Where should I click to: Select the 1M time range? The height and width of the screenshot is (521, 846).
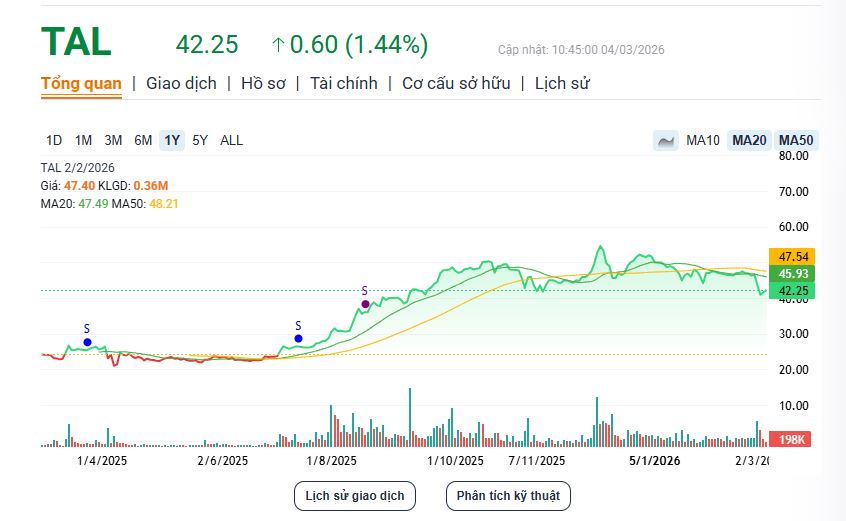click(x=84, y=141)
